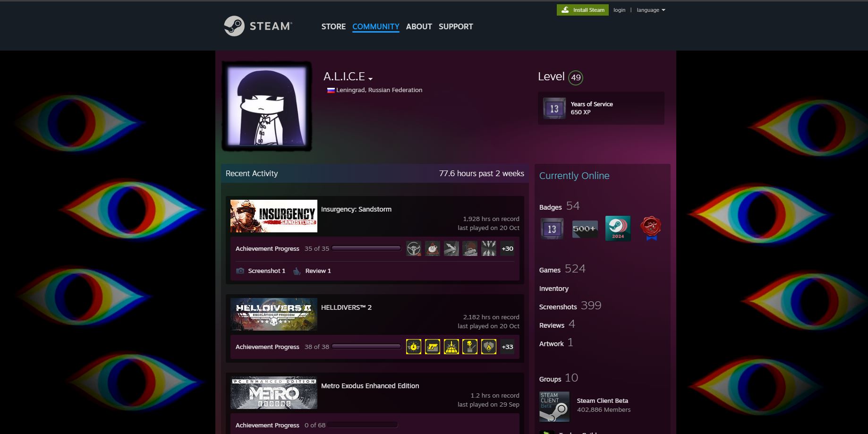Image resolution: width=868 pixels, height=434 pixels.
Task: Click the Install Steam button
Action: (583, 10)
